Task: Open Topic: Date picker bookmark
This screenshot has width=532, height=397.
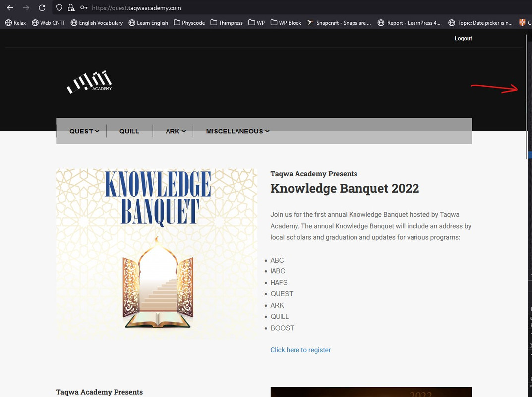Action: tap(480, 23)
